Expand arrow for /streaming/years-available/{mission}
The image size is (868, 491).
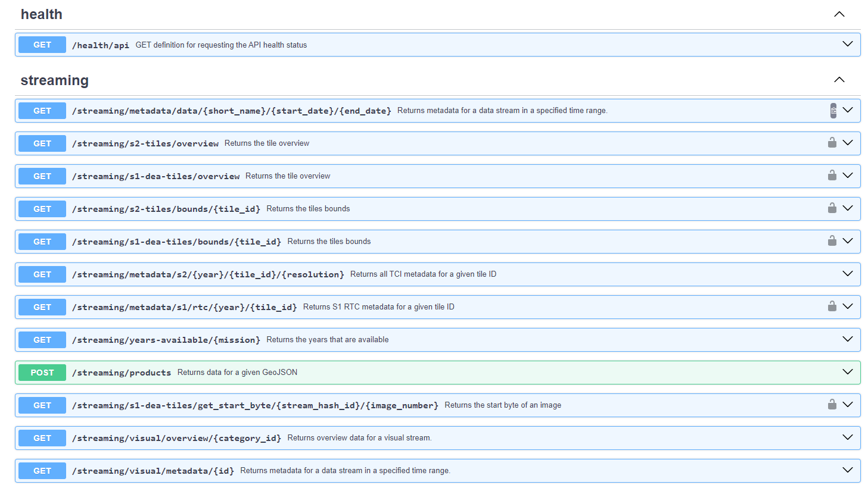[x=848, y=339]
